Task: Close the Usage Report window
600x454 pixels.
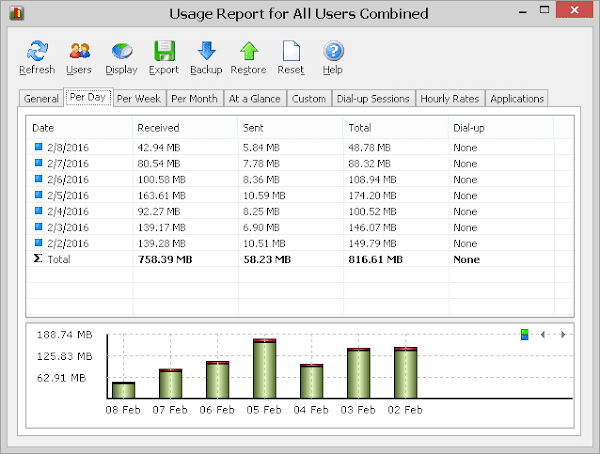Action: click(x=574, y=10)
